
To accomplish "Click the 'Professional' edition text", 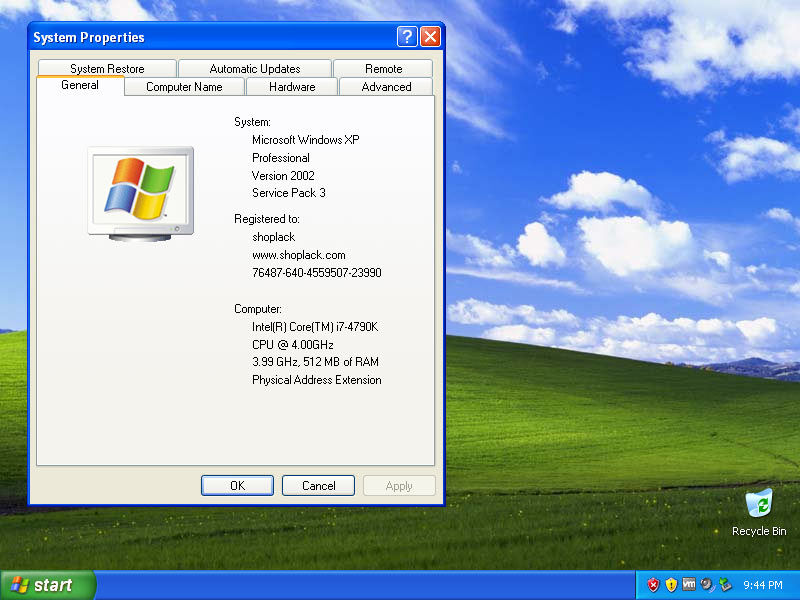I will pos(281,158).
